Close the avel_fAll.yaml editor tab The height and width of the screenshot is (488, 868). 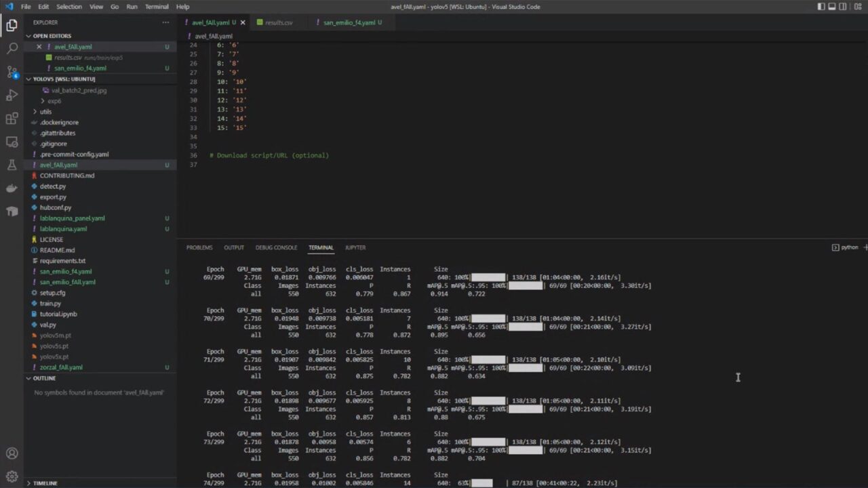tap(243, 22)
